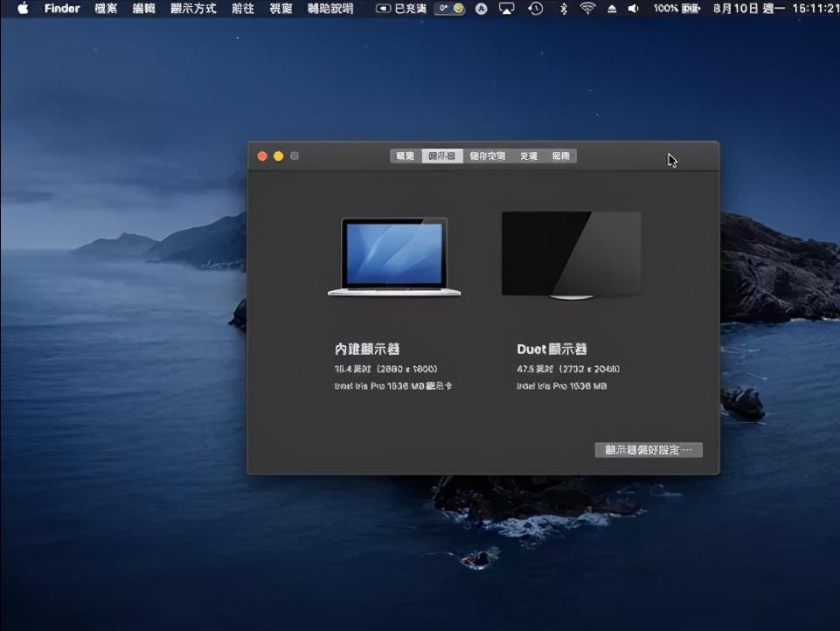
Task: Select the Duet 顯示器 TV thumbnail
Action: [x=572, y=253]
